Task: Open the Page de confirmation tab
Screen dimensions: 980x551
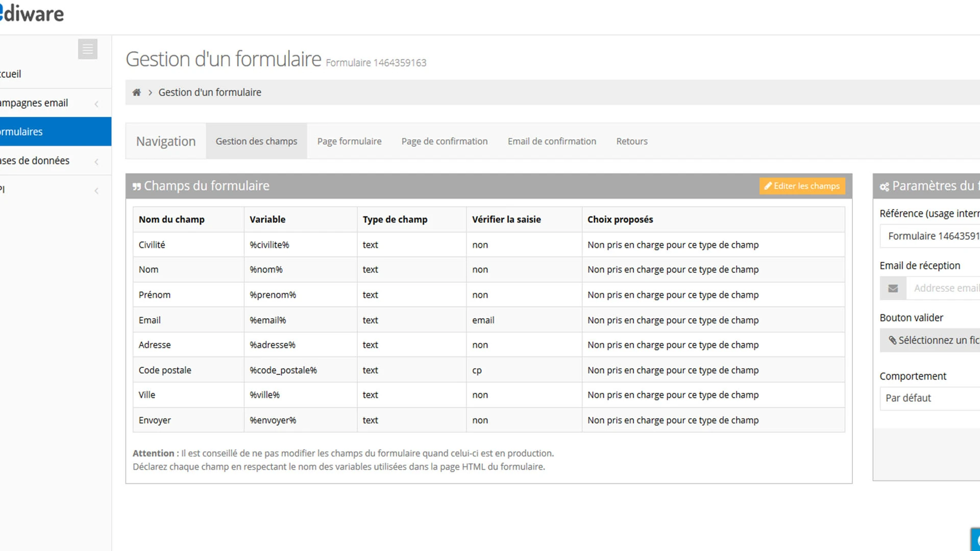Action: point(444,141)
